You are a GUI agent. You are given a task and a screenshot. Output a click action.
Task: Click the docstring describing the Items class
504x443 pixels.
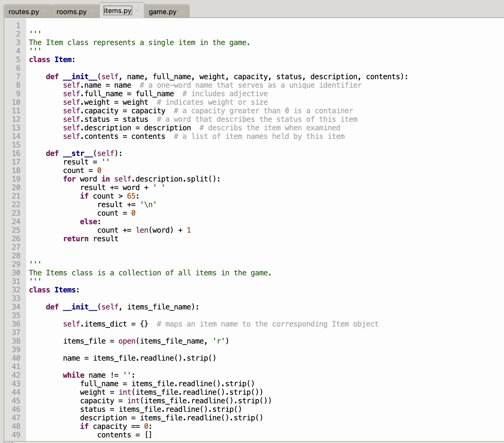149,273
